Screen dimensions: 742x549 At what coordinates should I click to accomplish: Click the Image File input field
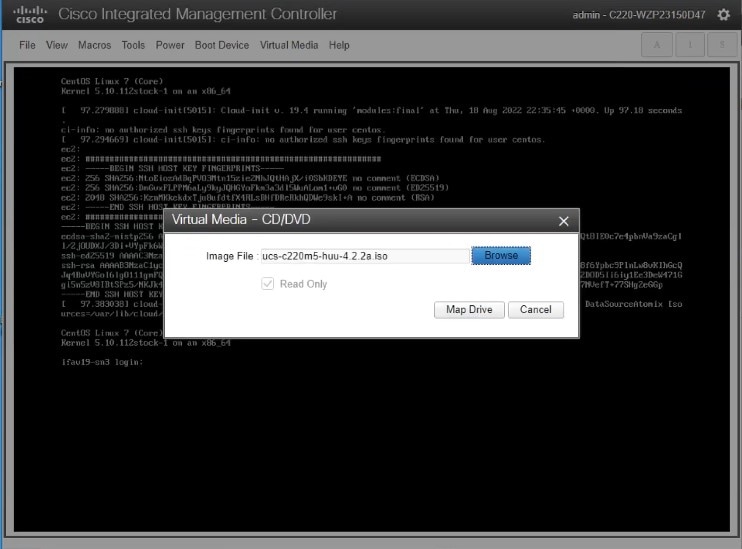point(365,256)
